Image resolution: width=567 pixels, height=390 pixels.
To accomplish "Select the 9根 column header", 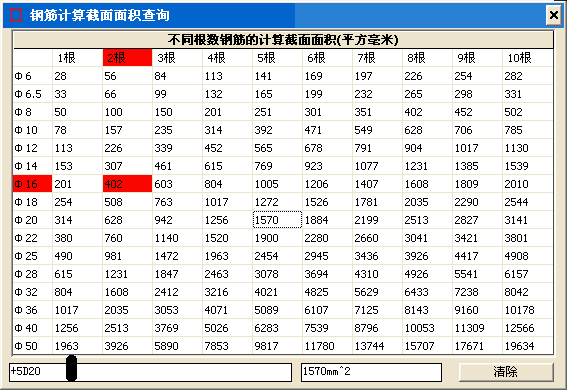I will (x=477, y=58).
